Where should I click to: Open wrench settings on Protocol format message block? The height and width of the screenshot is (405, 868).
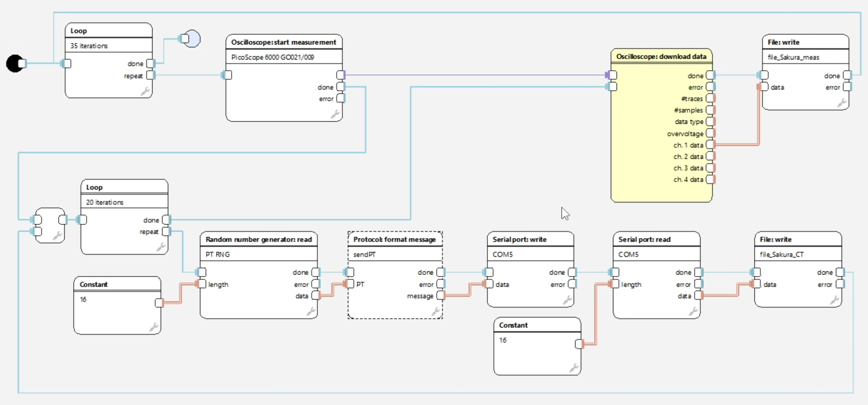[x=435, y=312]
